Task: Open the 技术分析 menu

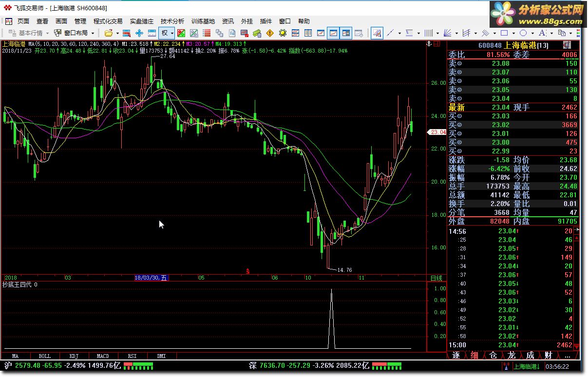Action: [x=172, y=21]
